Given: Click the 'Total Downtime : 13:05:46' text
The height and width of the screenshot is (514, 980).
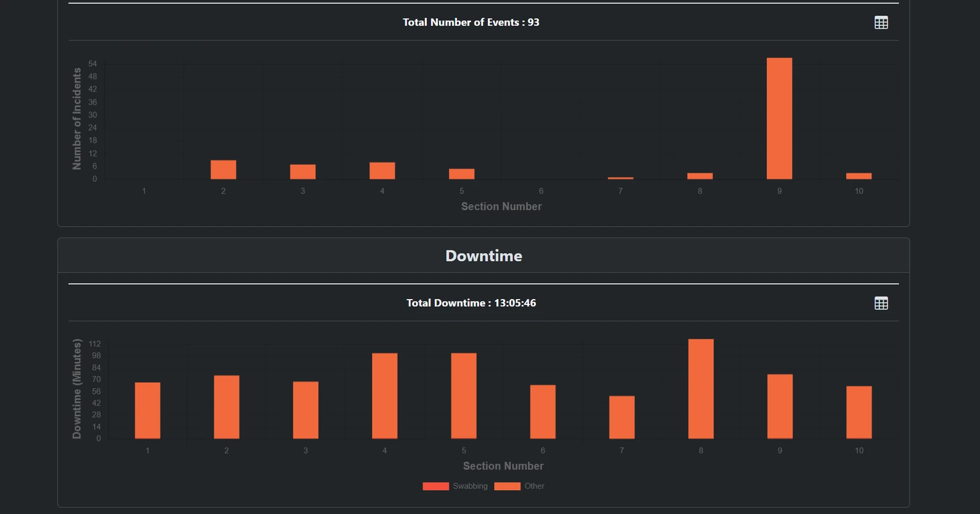Looking at the screenshot, I should pyautogui.click(x=471, y=303).
